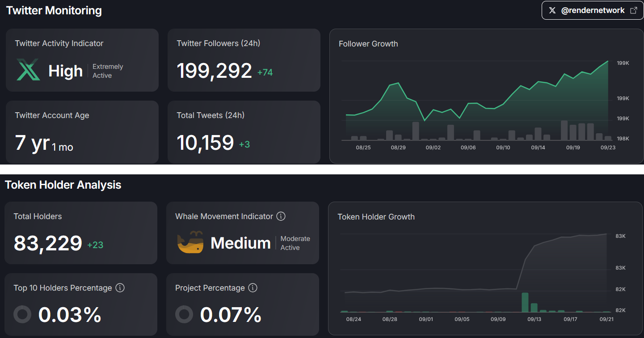Image resolution: width=644 pixels, height=338 pixels.
Task: Click the 7 yr account age value
Action: (x=32, y=143)
